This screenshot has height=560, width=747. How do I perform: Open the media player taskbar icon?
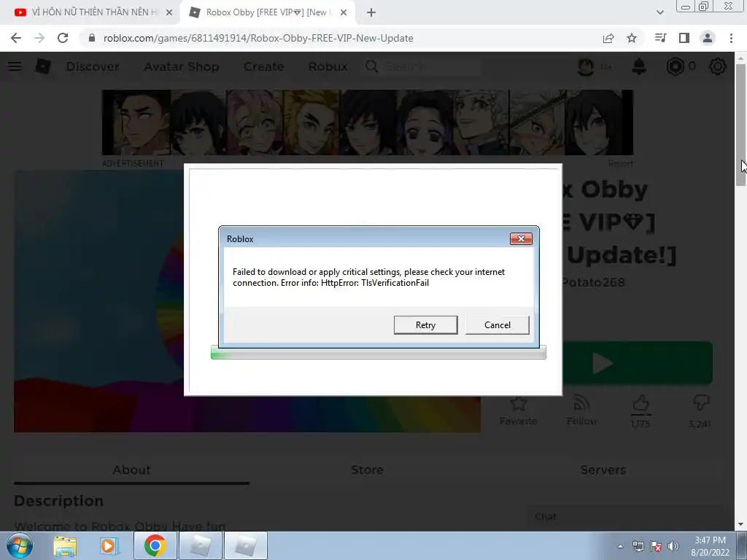[108, 545]
